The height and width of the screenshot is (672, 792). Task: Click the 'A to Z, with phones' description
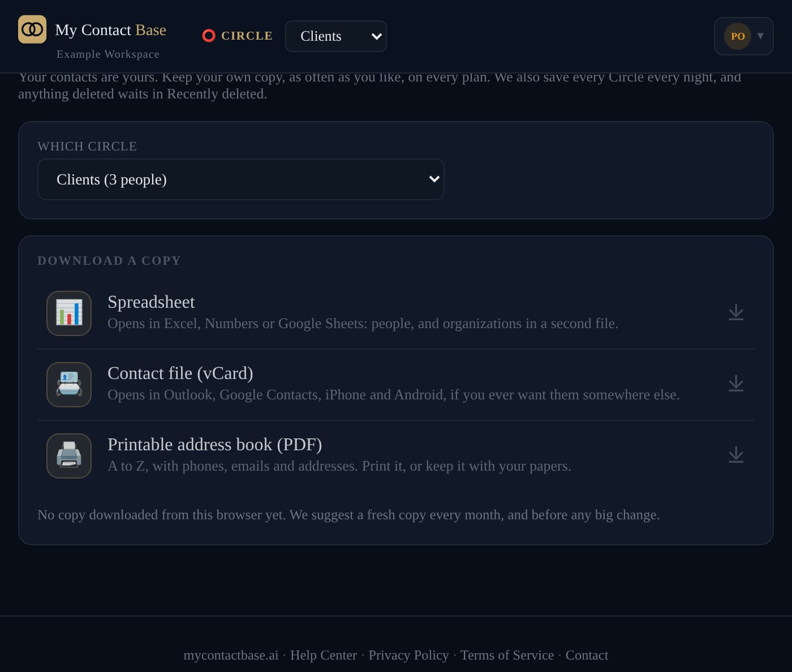pyautogui.click(x=339, y=466)
